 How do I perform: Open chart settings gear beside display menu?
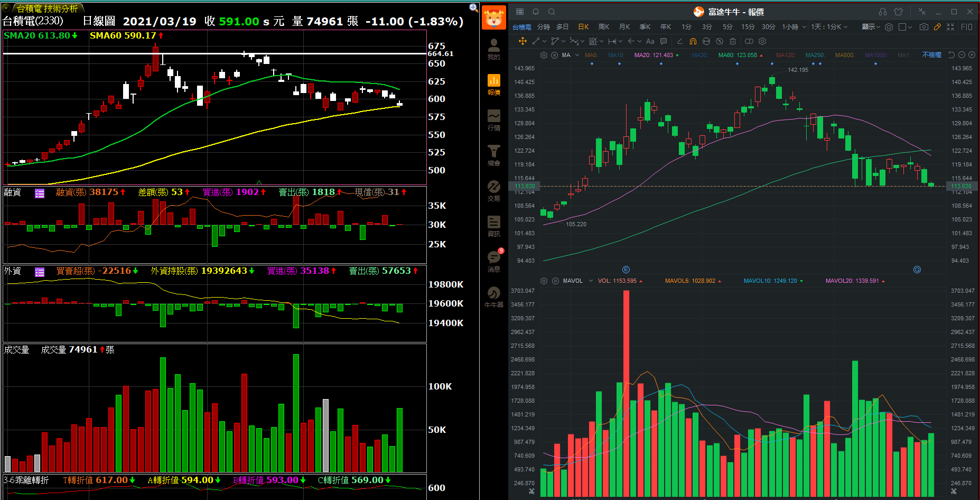889,26
